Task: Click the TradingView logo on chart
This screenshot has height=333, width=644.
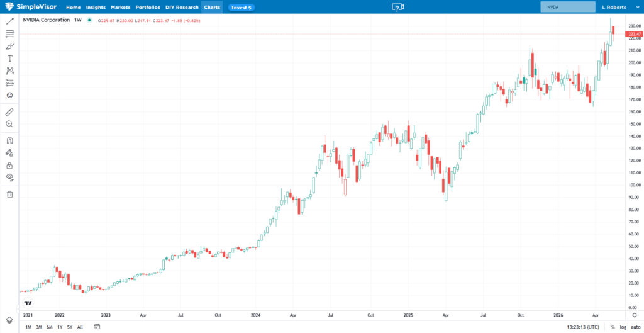Action: (28, 303)
